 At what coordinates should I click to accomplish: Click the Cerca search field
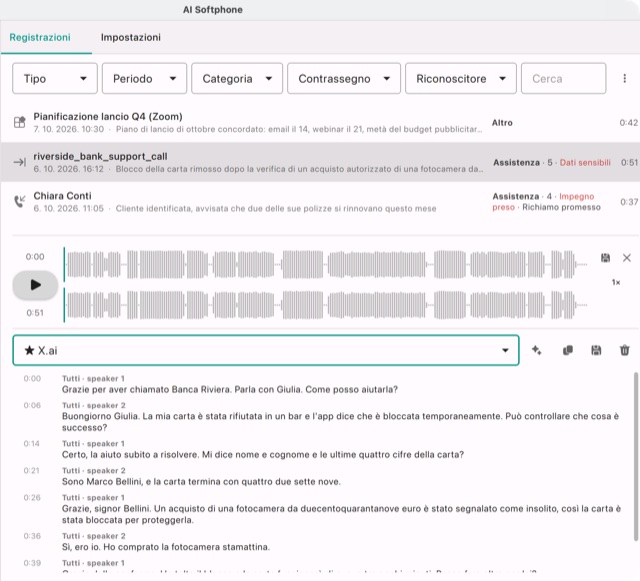[x=564, y=78]
